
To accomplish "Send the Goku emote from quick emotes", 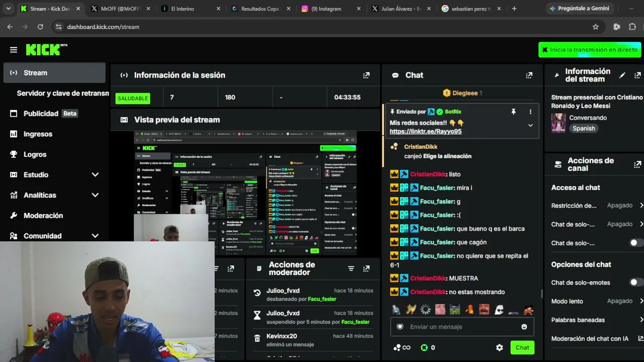I will (x=528, y=310).
